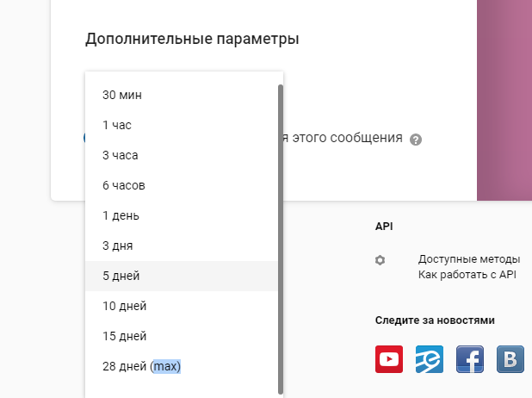Click the blue 'e' news icon
Viewport: 532px width, 398px height.
pyautogui.click(x=430, y=358)
